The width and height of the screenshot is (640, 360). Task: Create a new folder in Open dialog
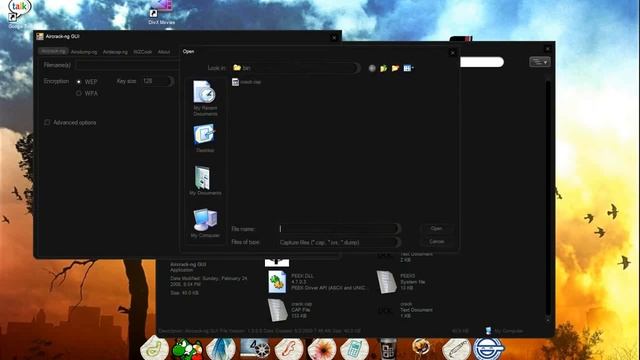click(395, 68)
